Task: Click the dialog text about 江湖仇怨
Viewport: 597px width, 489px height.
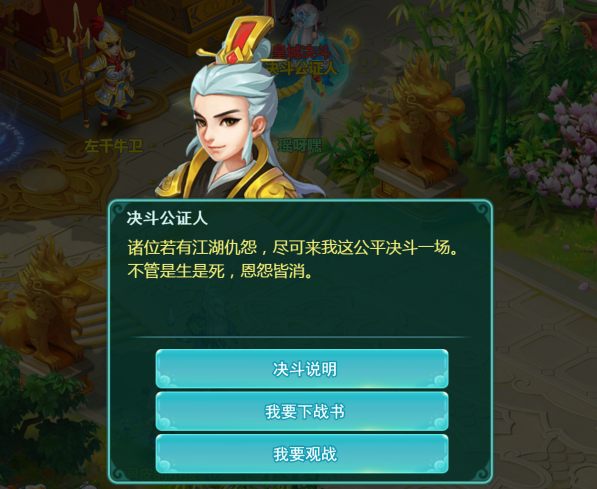Action: 292,259
